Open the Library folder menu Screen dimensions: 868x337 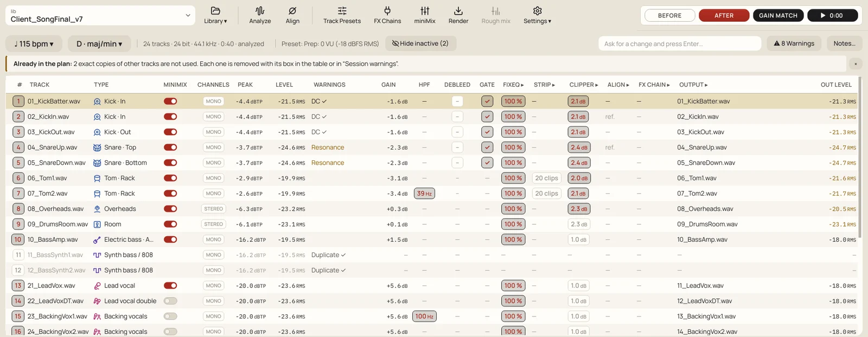click(x=215, y=15)
